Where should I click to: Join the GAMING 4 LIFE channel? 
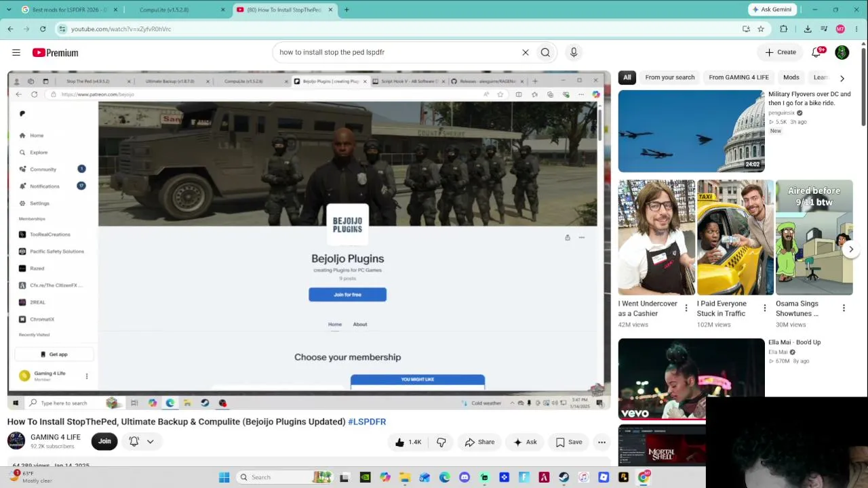[x=104, y=441]
